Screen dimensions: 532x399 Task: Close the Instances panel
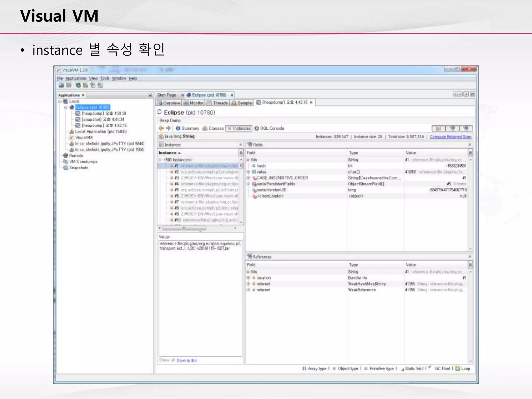click(241, 145)
